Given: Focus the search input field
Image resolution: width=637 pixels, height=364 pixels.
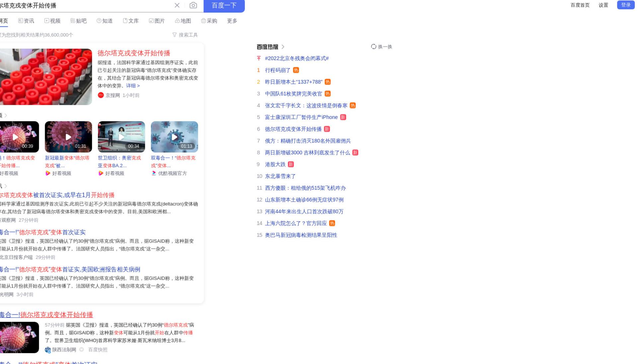Looking at the screenshot, I should tap(86, 6).
